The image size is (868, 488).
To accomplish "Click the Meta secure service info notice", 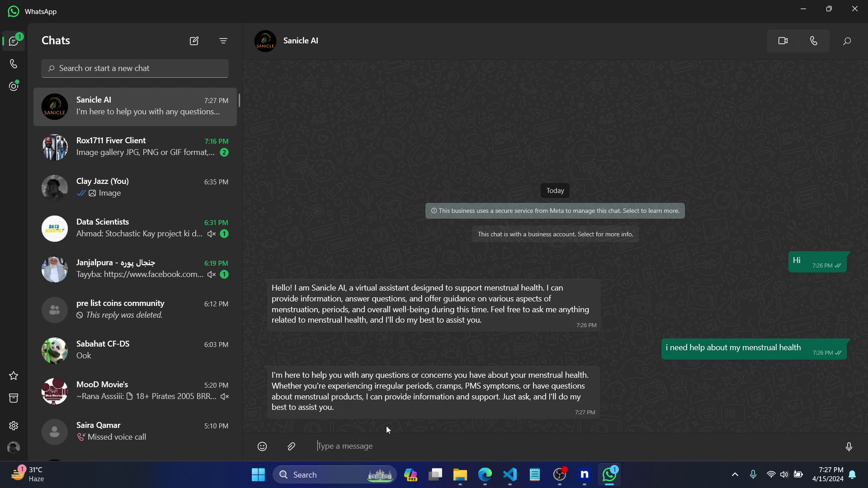I will tap(555, 211).
